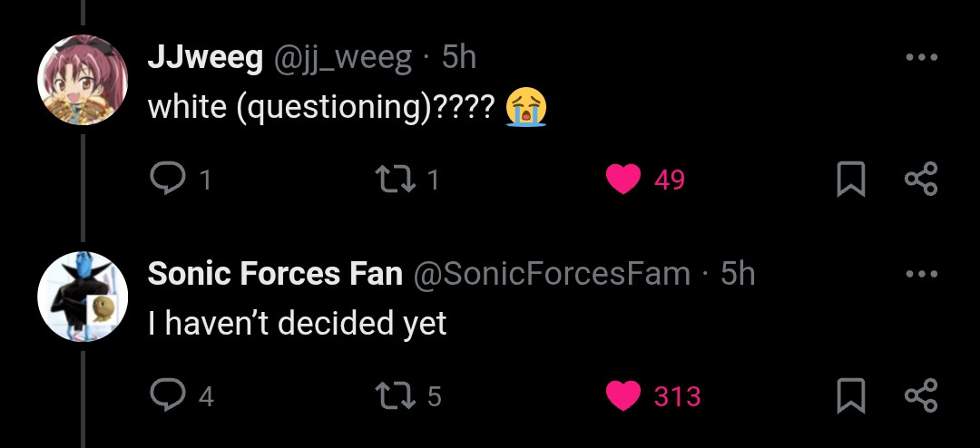Reply to Sonic Forces Fan's tweet
Screen dimensions: 980x448
coord(166,396)
